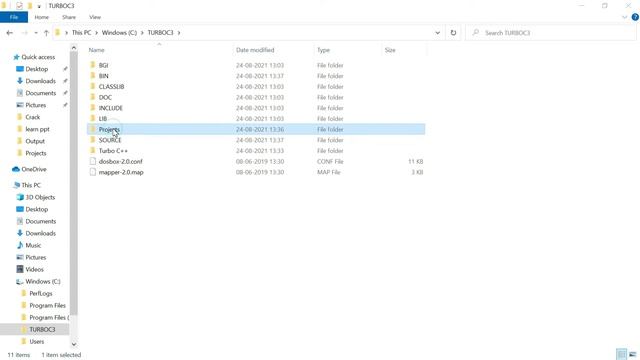Image resolution: width=640 pixels, height=360 pixels.
Task: Open Crack folder in Quick access
Action: [32, 117]
